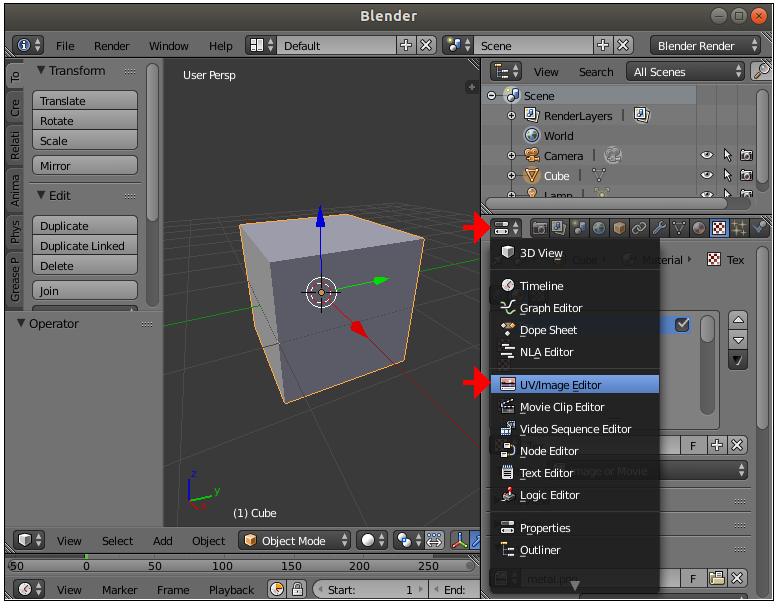This screenshot has height=604, width=777.
Task: Choose Graph Editor in the editor menu
Action: [x=575, y=308]
